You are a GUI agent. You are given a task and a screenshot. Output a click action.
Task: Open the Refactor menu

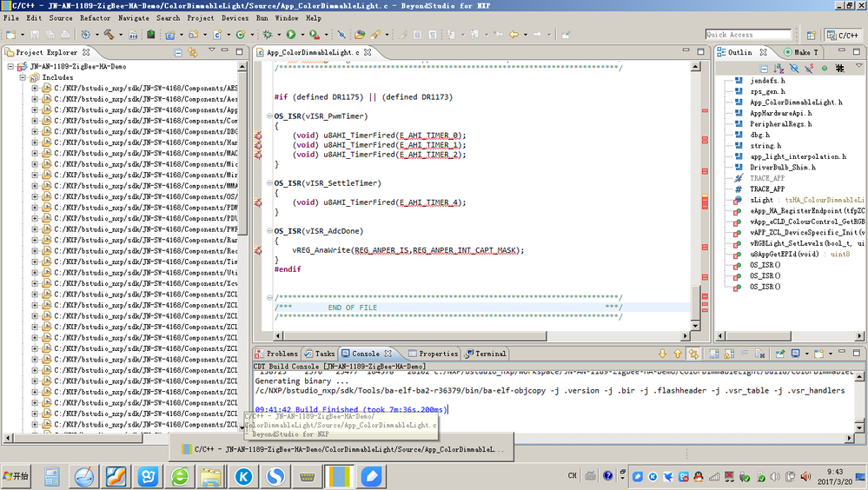(x=95, y=17)
